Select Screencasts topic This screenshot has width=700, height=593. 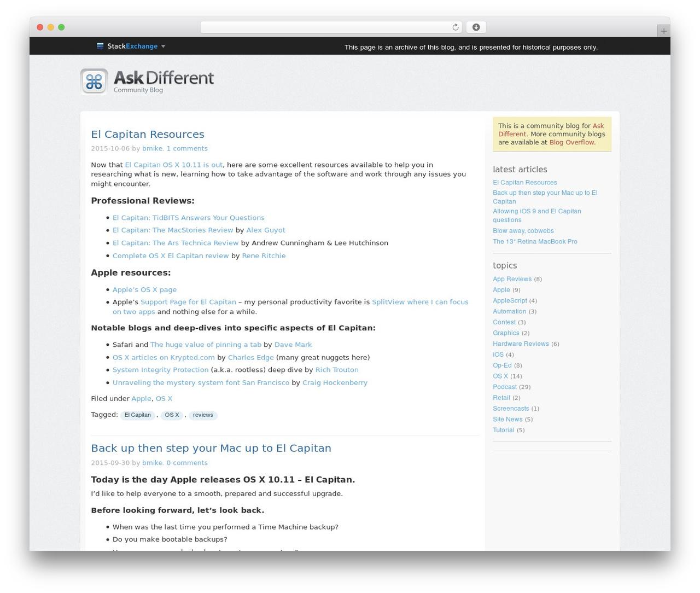coord(511,409)
